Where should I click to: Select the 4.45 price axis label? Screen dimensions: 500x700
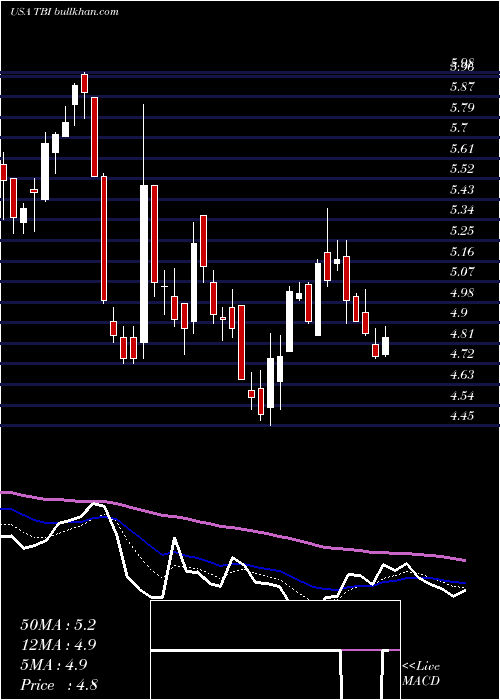[x=462, y=416]
